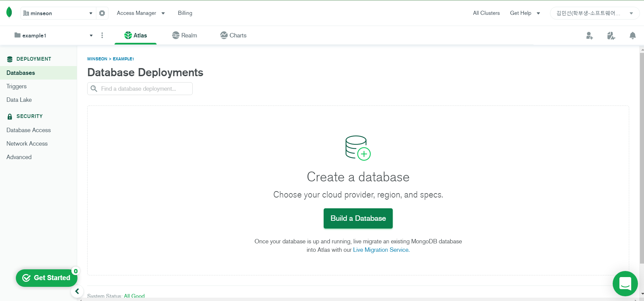
Task: Click the Database Deployments title
Action: pyautogui.click(x=145, y=72)
